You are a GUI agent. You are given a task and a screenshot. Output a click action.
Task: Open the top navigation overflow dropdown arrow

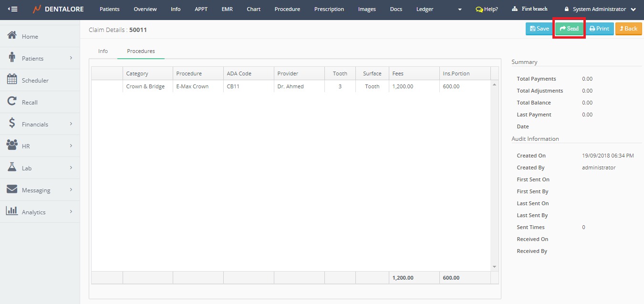click(x=460, y=10)
